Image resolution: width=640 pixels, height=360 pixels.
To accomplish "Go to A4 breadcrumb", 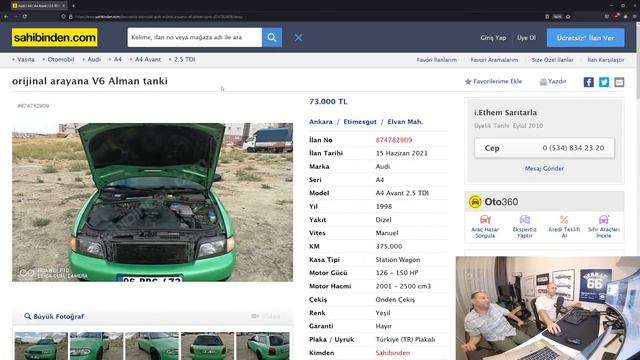I will 118,59.
